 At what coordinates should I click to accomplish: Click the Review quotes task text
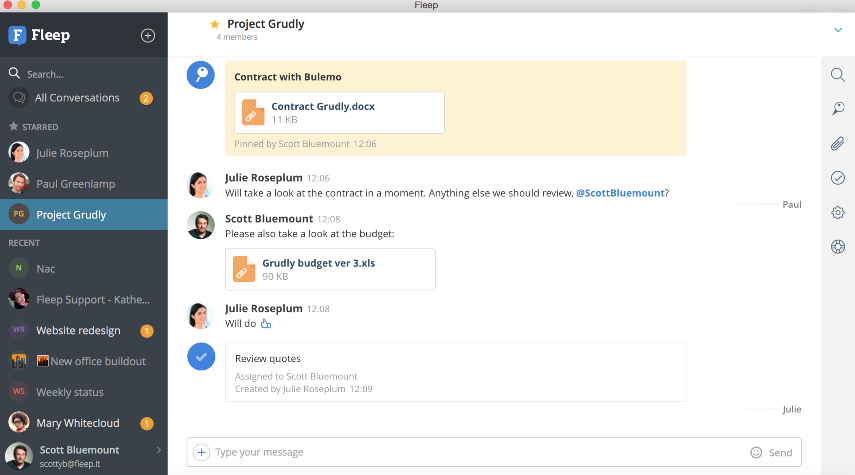click(268, 358)
